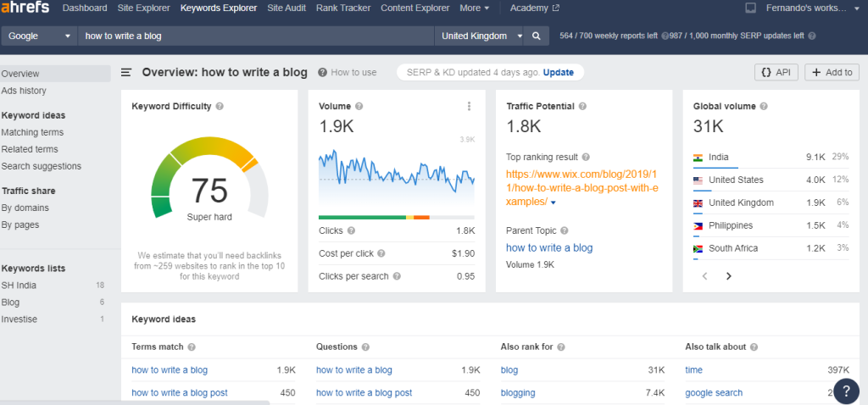
Task: Open Search suggestions in the sidebar
Action: coord(41,167)
